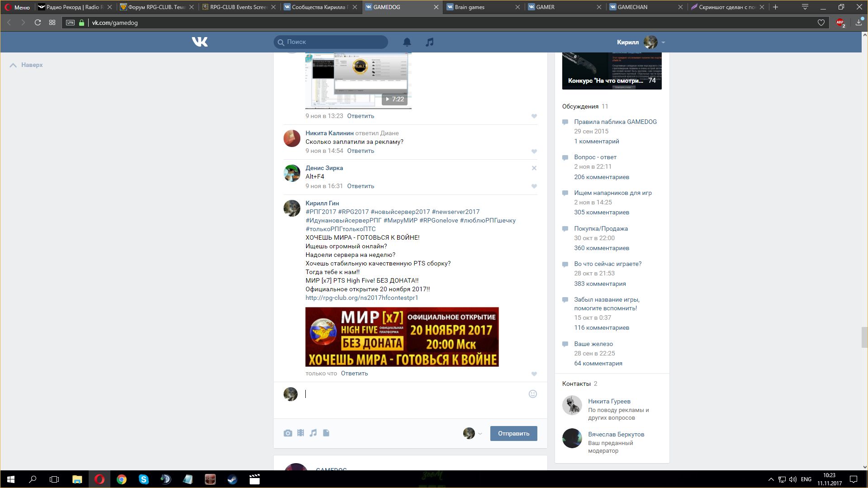The image size is (868, 488).
Task: Open Покупка/Продажа discussion
Action: pyautogui.click(x=601, y=229)
